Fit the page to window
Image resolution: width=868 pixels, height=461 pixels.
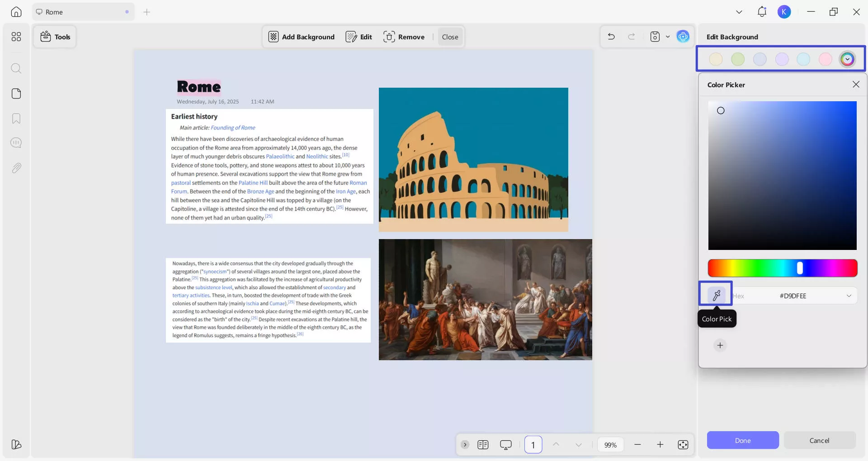[683, 445]
